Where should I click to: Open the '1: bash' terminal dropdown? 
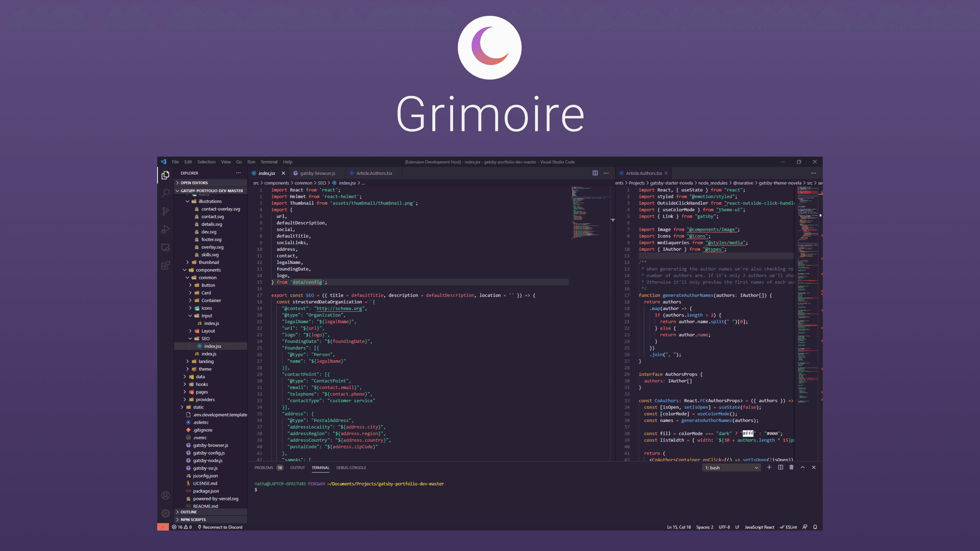point(731,468)
